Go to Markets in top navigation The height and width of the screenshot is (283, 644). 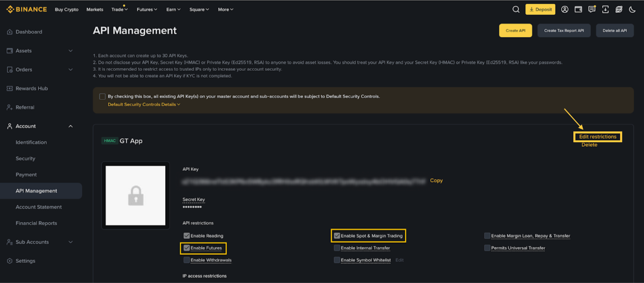tap(95, 9)
